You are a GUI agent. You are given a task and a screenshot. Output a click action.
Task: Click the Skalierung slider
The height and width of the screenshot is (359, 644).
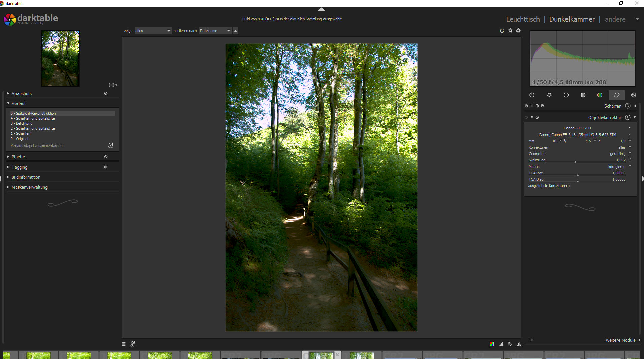(577, 160)
